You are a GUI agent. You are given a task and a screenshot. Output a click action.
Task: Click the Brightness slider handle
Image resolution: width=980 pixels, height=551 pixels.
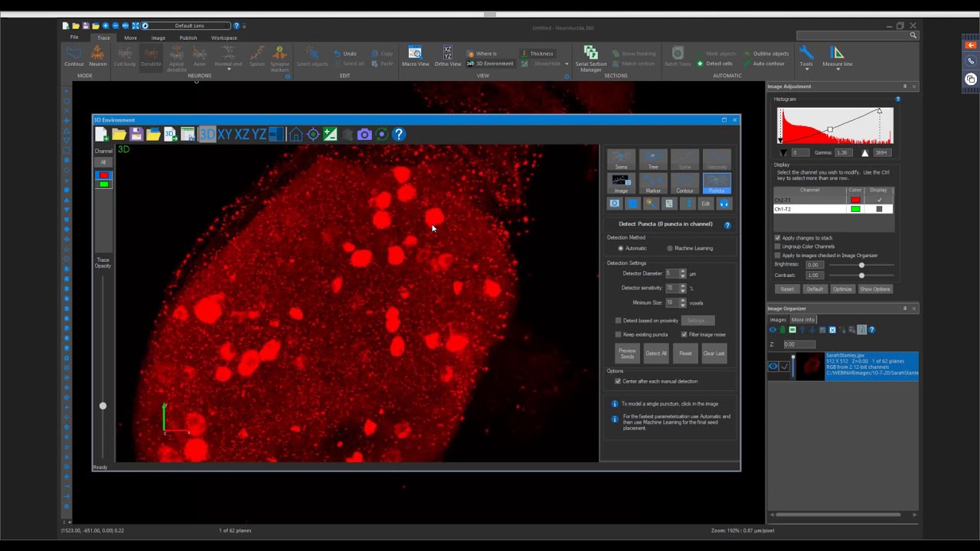tap(861, 265)
